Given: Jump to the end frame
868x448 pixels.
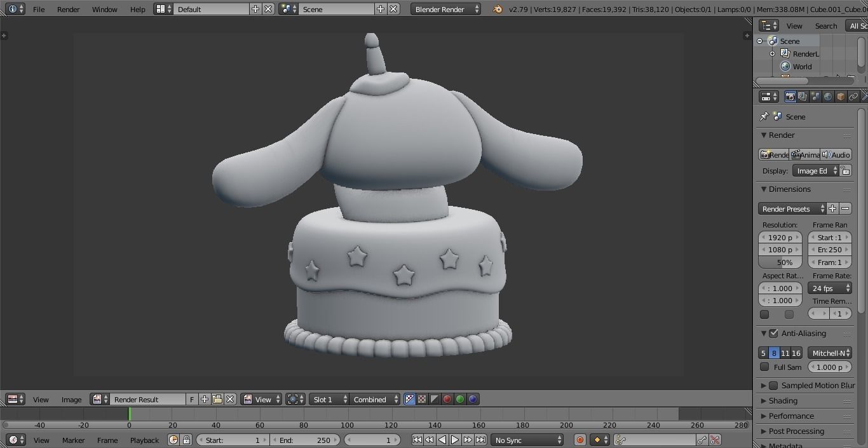Looking at the screenshot, I should (x=480, y=440).
